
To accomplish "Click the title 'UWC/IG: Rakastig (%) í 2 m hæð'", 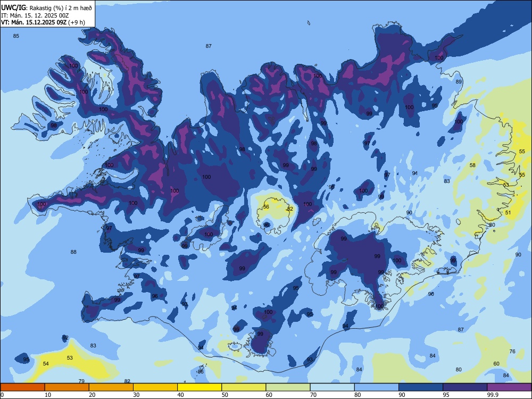I will coord(46,8).
